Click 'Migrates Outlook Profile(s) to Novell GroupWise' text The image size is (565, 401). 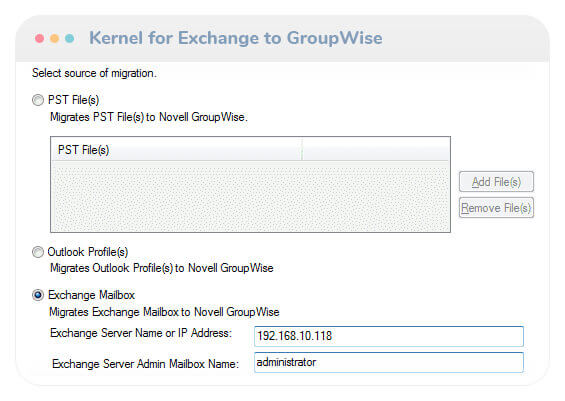(x=161, y=268)
